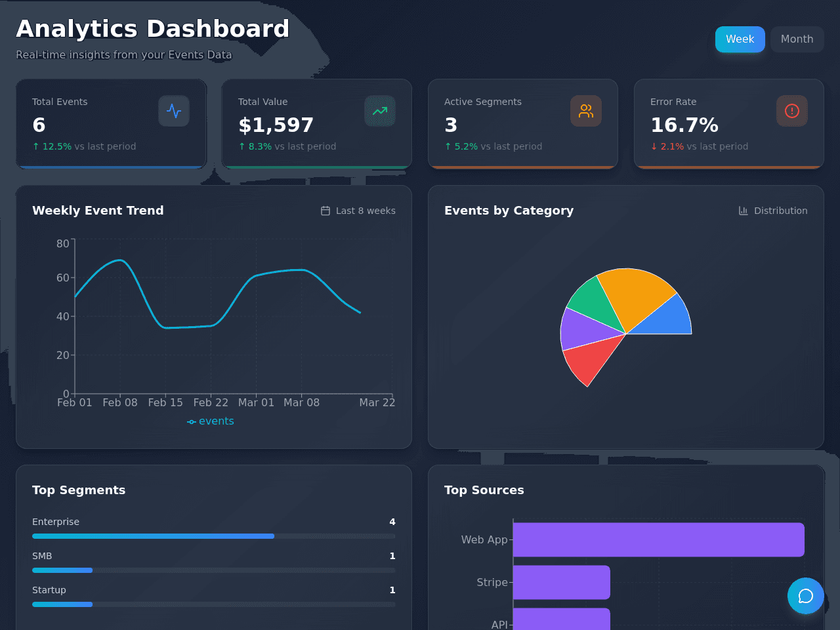Viewport: 840px width, 630px height.
Task: Click the Events by Category heading
Action: pos(509,211)
